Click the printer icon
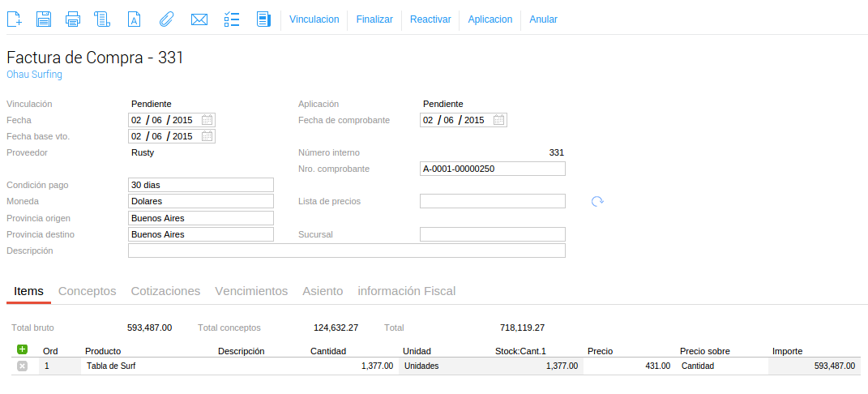This screenshot has height=394, width=868. pos(73,19)
